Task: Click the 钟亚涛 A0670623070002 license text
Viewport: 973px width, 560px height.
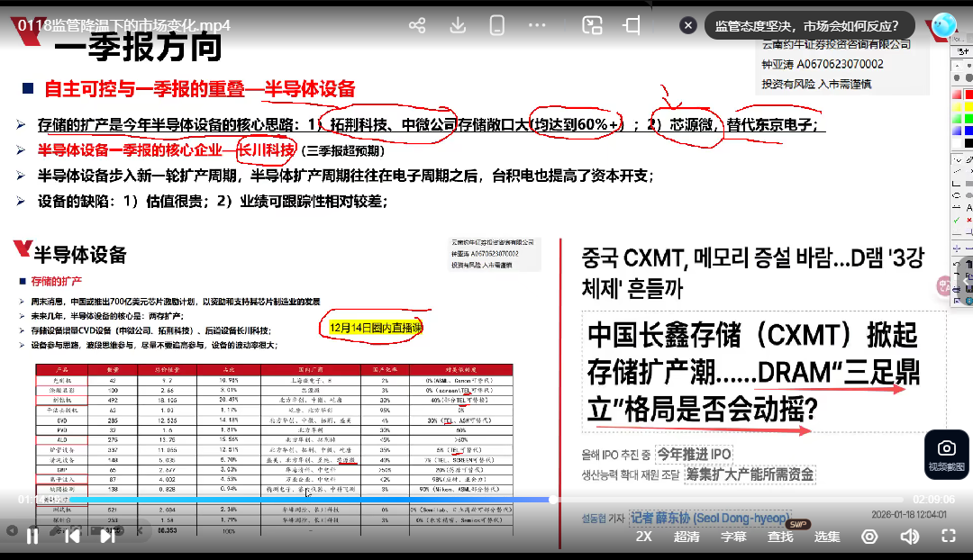Action: (823, 64)
